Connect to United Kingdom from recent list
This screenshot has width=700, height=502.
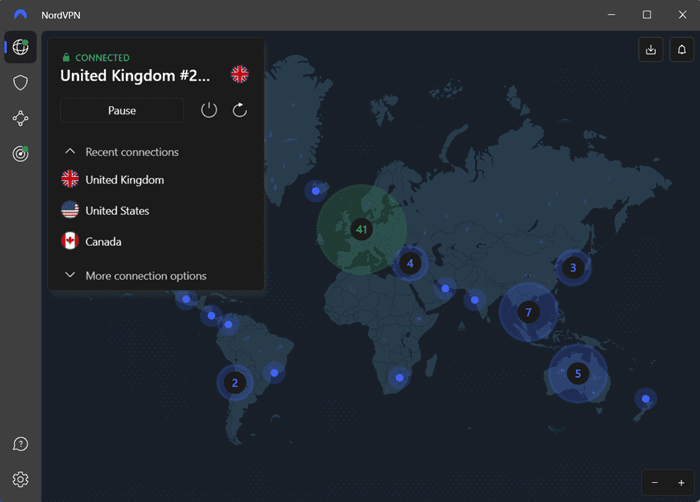156,180
